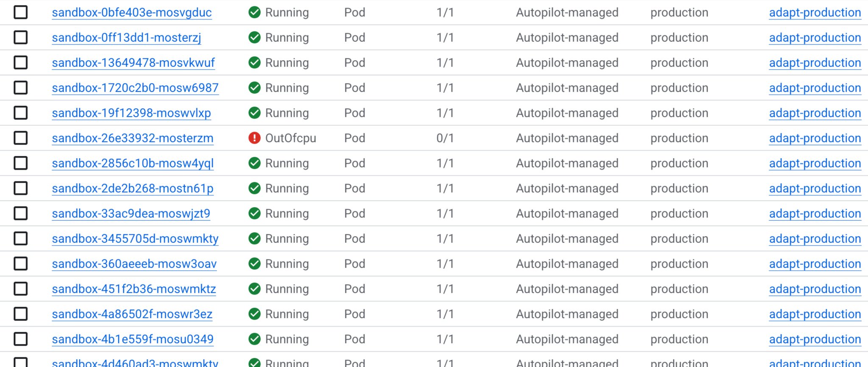The image size is (868, 367).
Task: Click Running status icon of sandbox-1720c2b0-mosw6987
Action: [254, 88]
